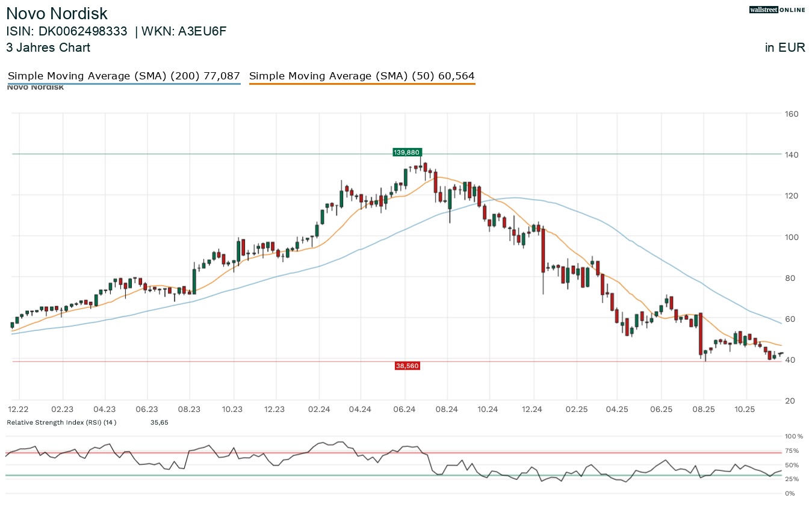
Task: Click the 160 price axis label
Action: pyautogui.click(x=791, y=114)
